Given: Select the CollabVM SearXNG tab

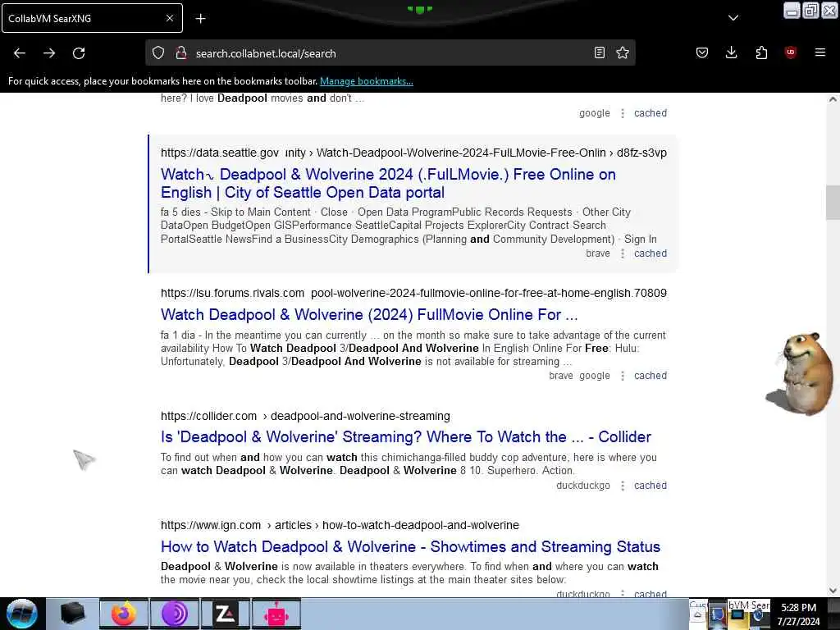Looking at the screenshot, I should point(92,18).
